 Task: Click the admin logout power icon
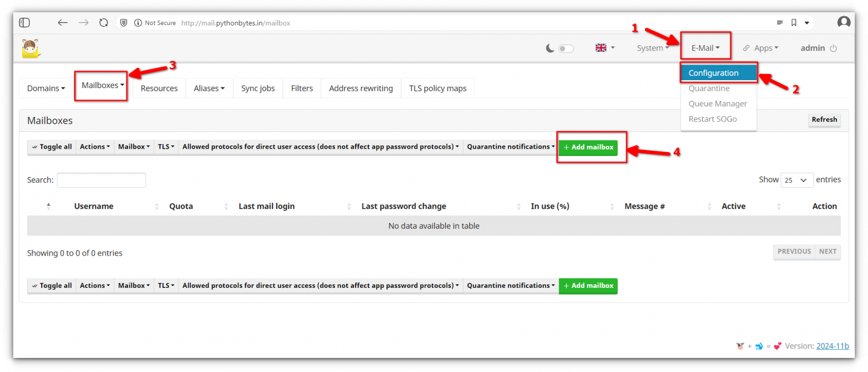coord(833,48)
